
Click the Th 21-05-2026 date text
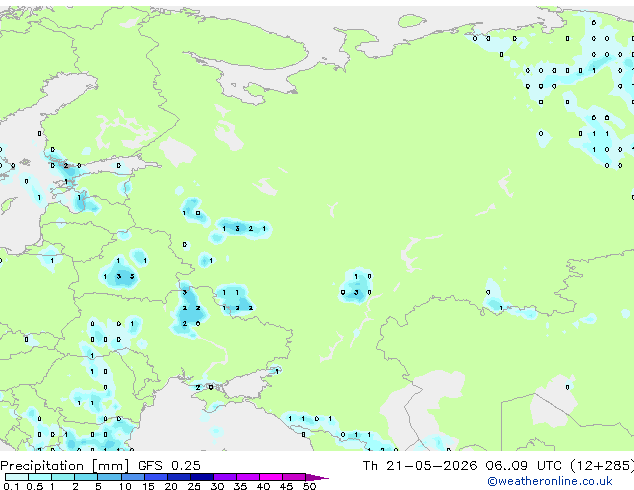pos(420,466)
